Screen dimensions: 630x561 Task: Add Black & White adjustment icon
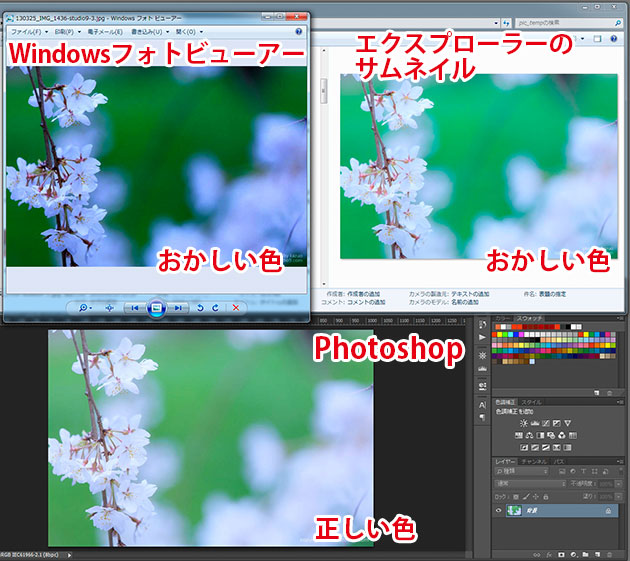point(540,436)
